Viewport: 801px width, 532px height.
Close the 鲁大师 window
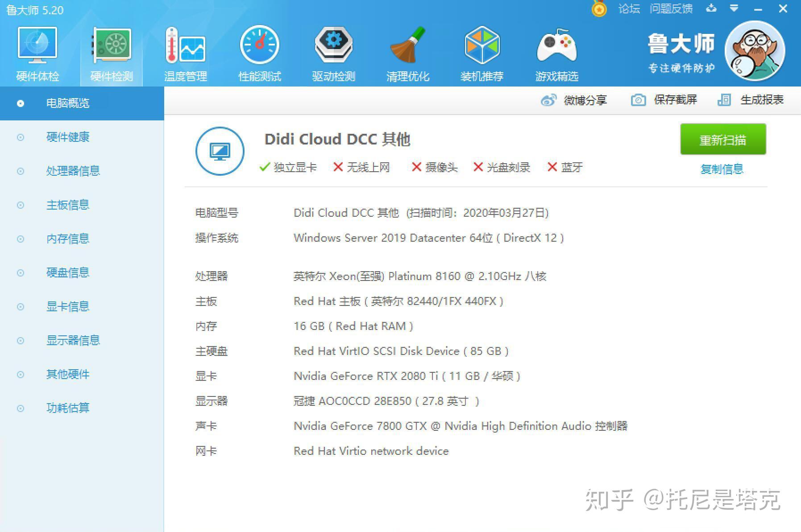783,8
